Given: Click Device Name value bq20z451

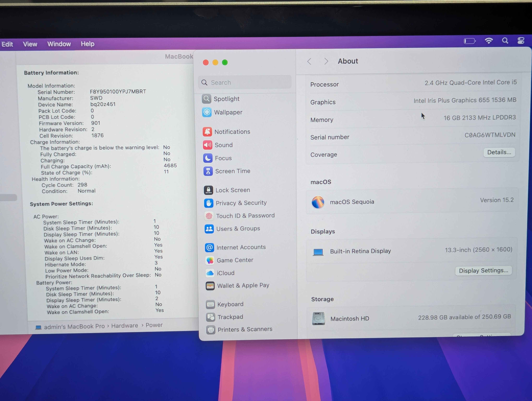Looking at the screenshot, I should [103, 104].
